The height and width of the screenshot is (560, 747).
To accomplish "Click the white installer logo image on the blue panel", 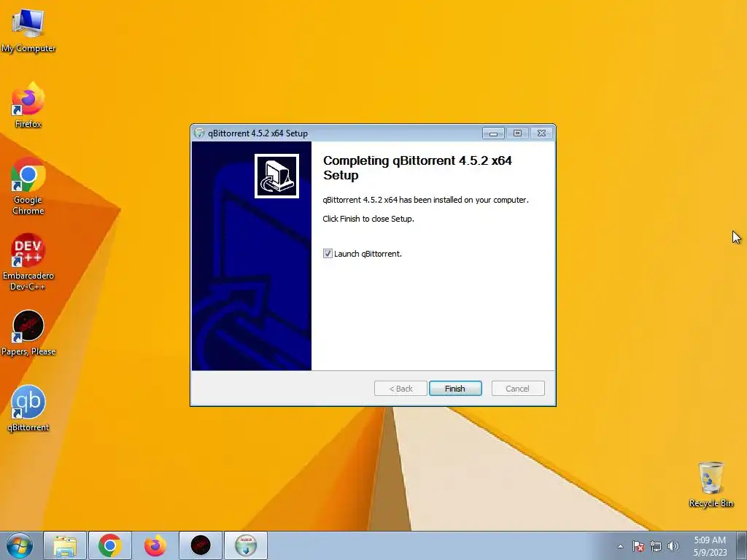I will pos(276,176).
